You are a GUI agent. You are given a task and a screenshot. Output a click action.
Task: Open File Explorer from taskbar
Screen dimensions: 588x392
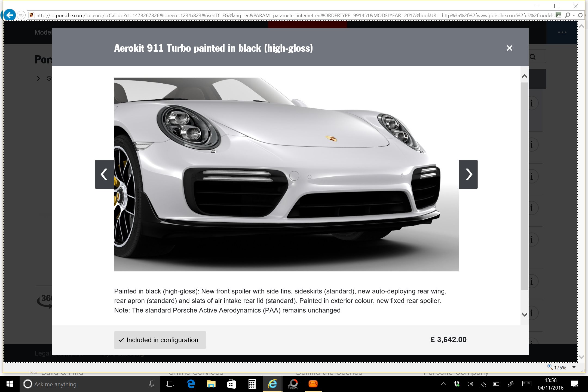pos(211,384)
